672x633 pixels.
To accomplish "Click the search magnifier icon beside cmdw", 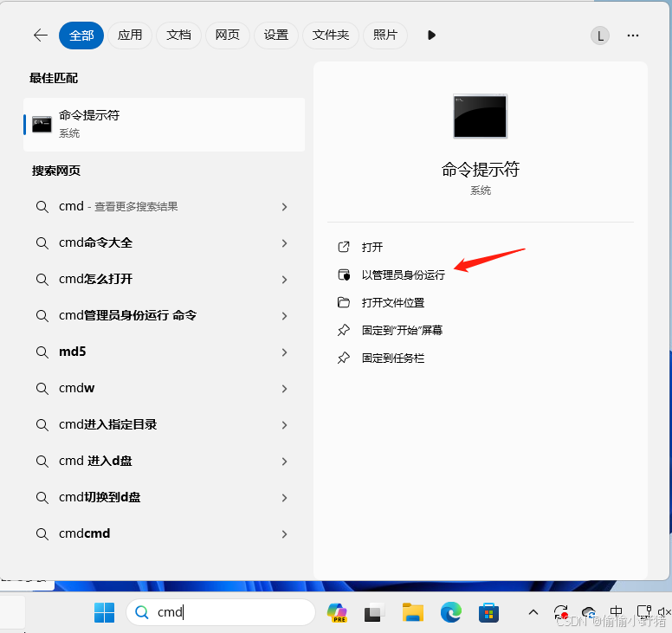I will 42,389.
